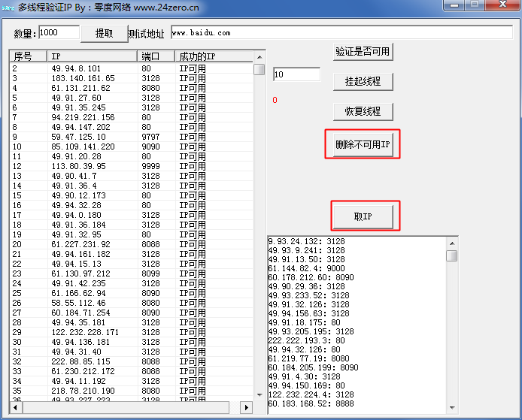
Task: Click the 提取 button
Action: [105, 34]
